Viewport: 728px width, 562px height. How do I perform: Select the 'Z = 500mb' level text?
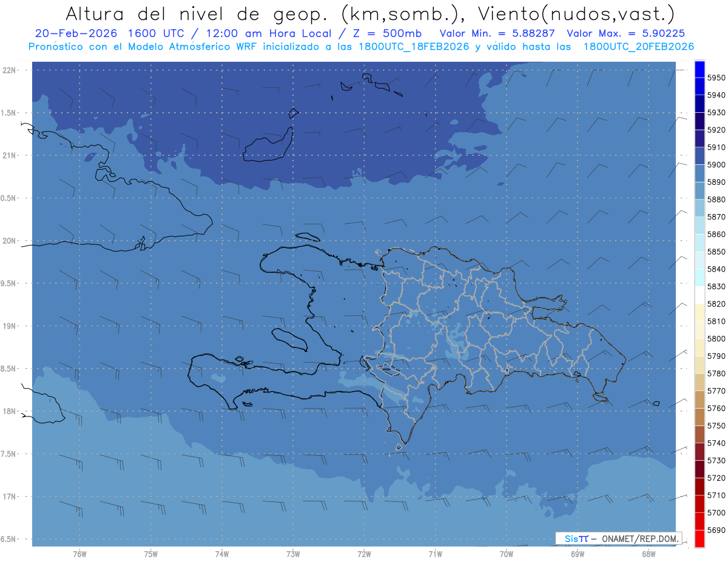(387, 33)
